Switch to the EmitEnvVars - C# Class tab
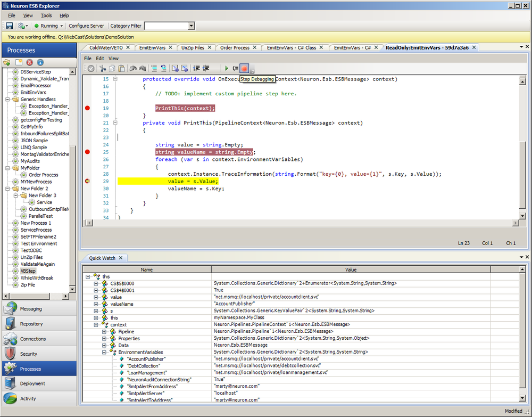This screenshot has width=532, height=417. [292, 47]
